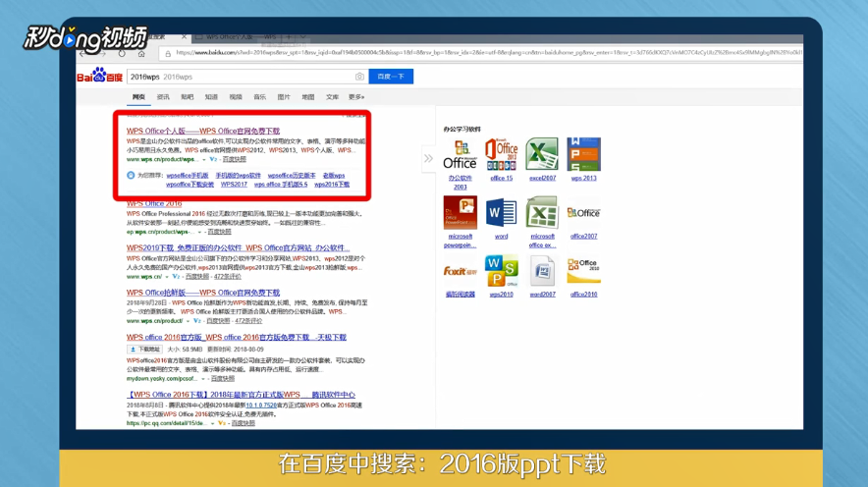Screen dimensions: 868x487
Task: Click the WPS2017 related link
Action: [x=234, y=185]
